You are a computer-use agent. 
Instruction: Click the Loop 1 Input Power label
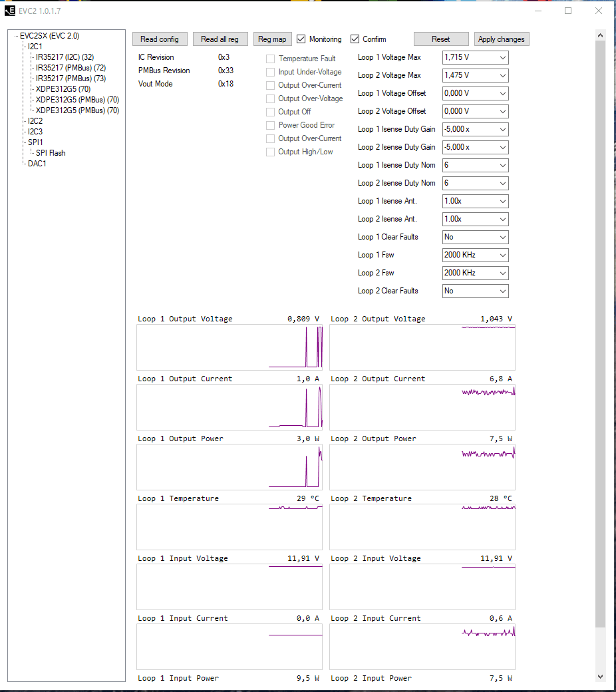[178, 678]
